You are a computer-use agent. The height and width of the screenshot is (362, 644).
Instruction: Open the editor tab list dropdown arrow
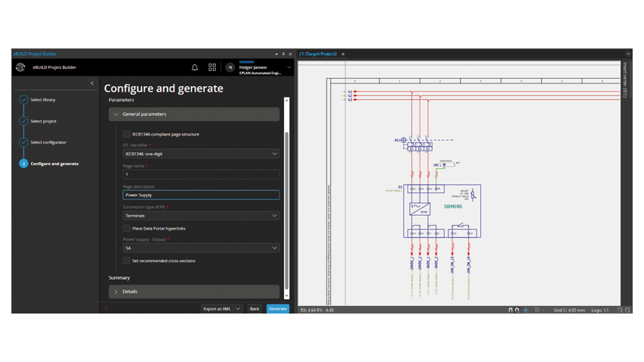628,54
